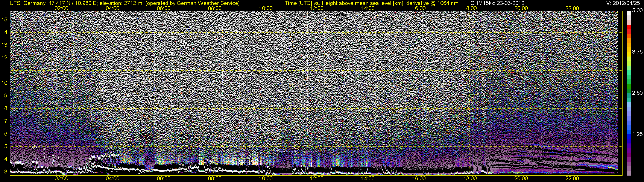
Task: Click the '15.' height axis label
Action: [5, 20]
